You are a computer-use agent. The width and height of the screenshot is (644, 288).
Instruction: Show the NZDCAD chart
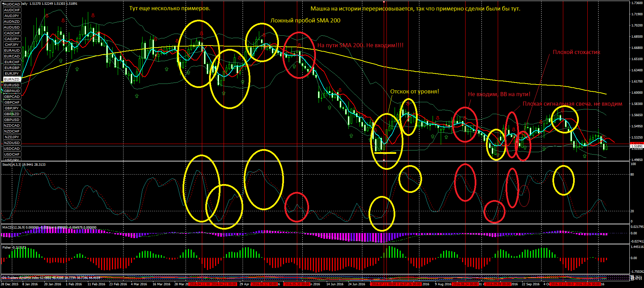pos(12,125)
